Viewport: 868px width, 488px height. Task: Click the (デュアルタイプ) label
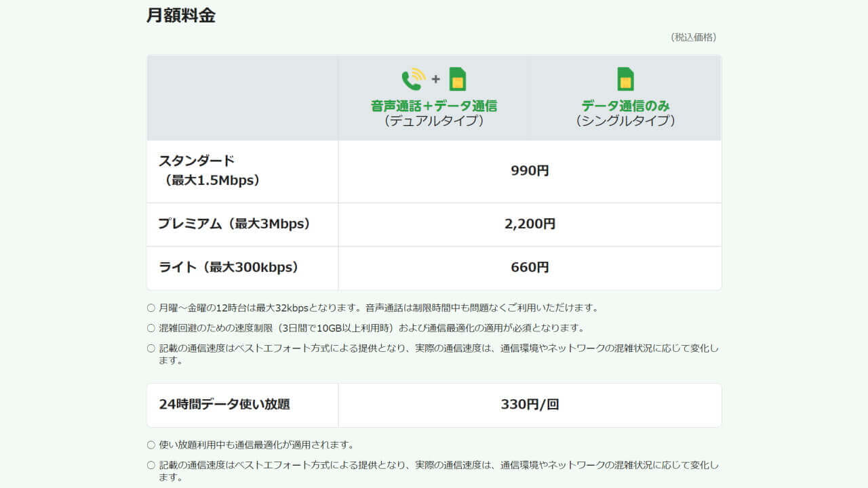[434, 121]
